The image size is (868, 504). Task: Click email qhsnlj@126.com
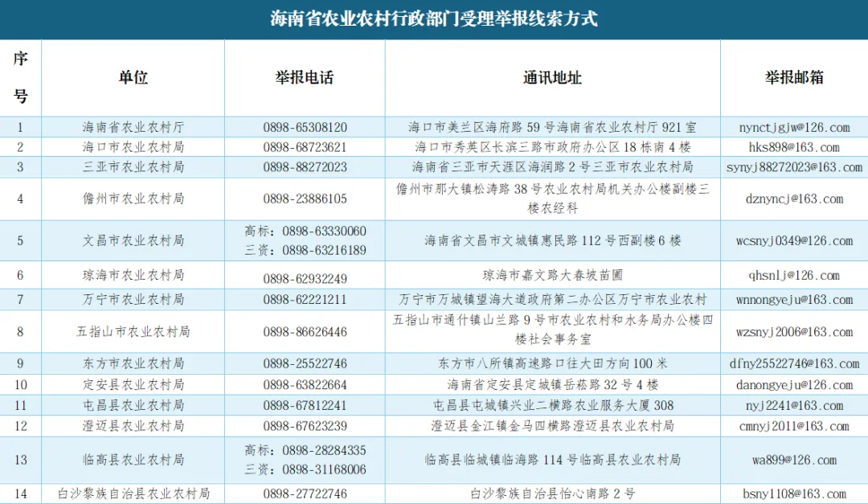point(794,275)
